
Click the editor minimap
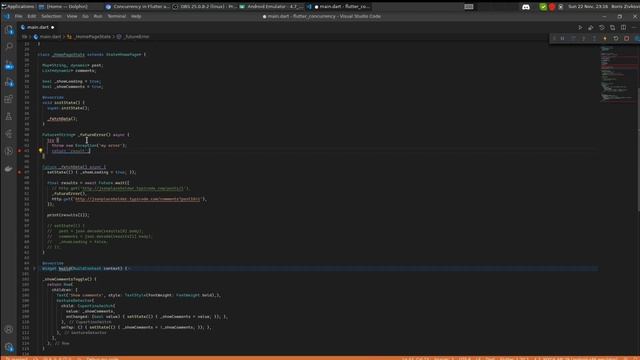click(x=618, y=73)
